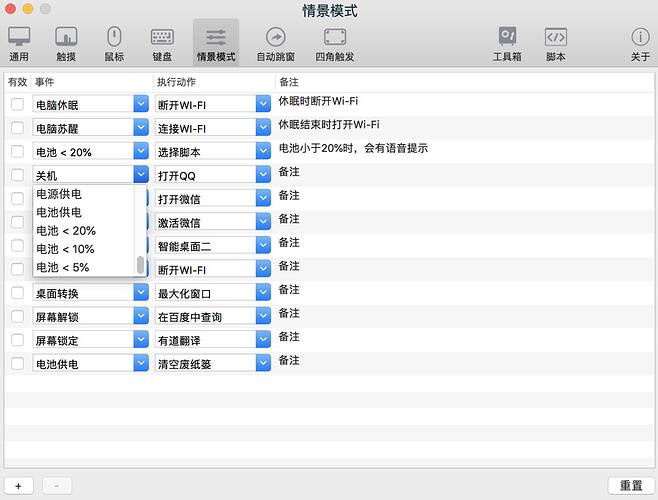Add a new rule with plus button
This screenshot has height=500, width=658.
coord(19,486)
